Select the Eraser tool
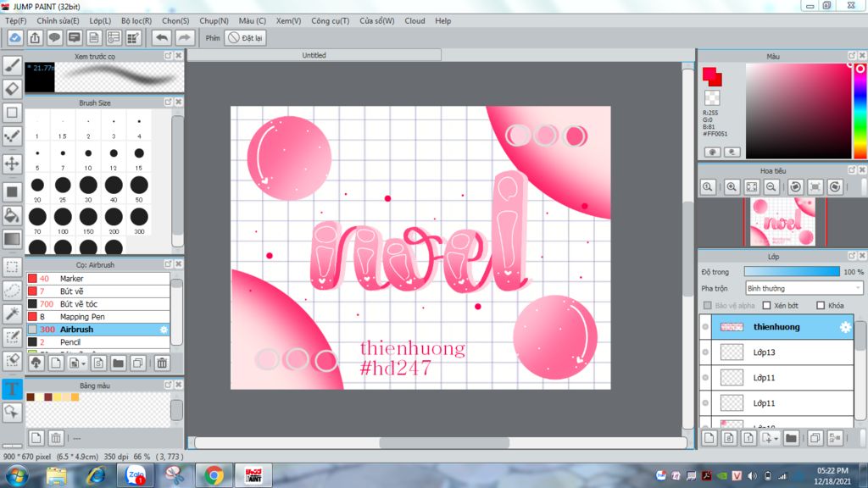Image resolution: width=868 pixels, height=488 pixels. click(x=12, y=88)
